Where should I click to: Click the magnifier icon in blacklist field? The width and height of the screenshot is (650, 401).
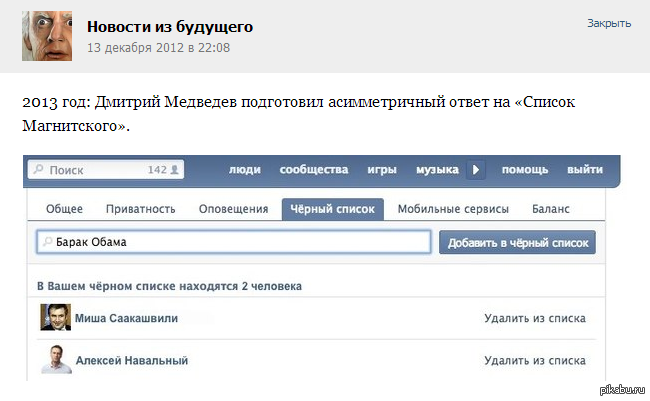point(45,243)
